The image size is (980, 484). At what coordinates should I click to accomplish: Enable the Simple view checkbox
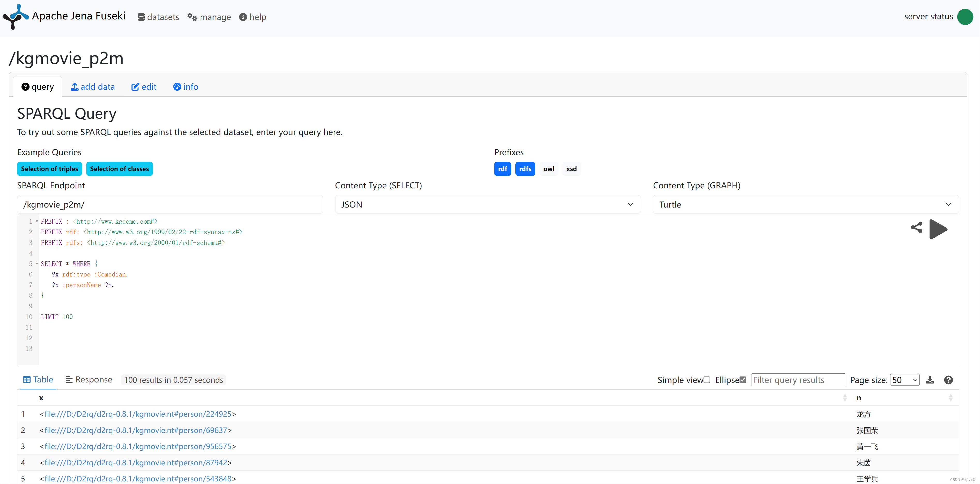(x=707, y=380)
